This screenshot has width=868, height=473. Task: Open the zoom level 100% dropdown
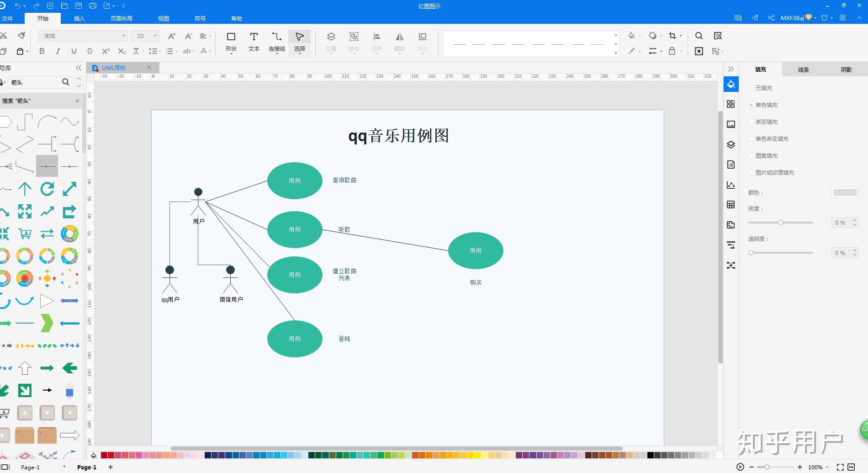818,467
